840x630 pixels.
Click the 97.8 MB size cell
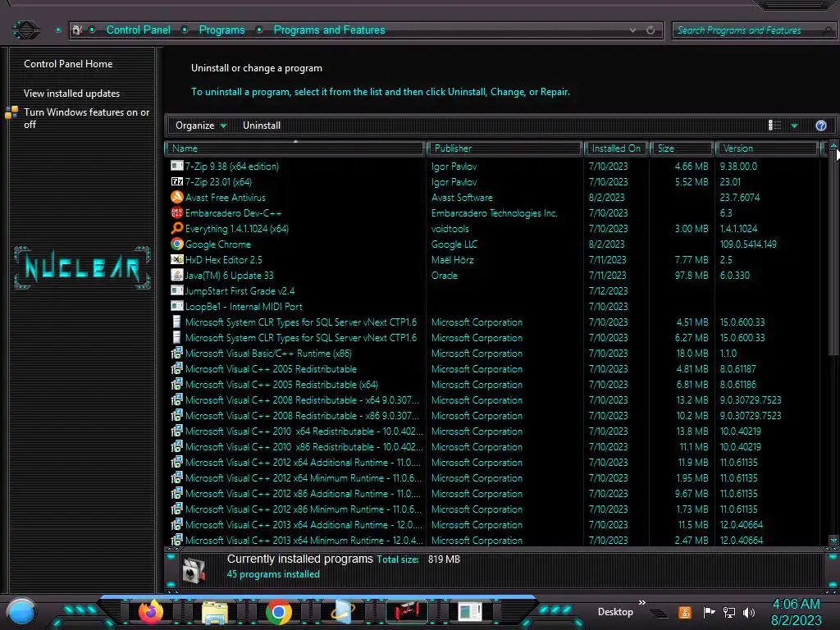coord(692,276)
